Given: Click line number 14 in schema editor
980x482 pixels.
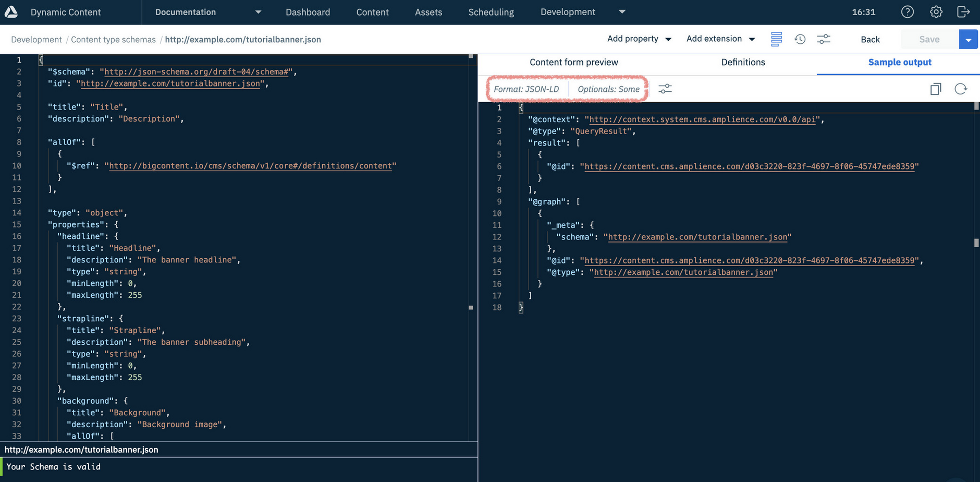Looking at the screenshot, I should 17,213.
